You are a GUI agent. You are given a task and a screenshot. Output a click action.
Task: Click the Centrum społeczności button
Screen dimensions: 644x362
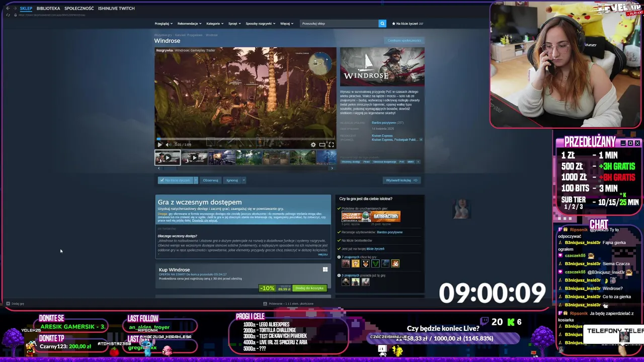(404, 40)
